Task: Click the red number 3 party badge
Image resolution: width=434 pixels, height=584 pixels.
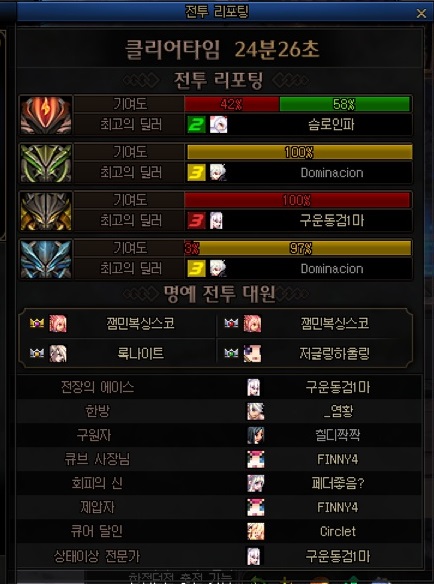Action: pyautogui.click(x=196, y=221)
